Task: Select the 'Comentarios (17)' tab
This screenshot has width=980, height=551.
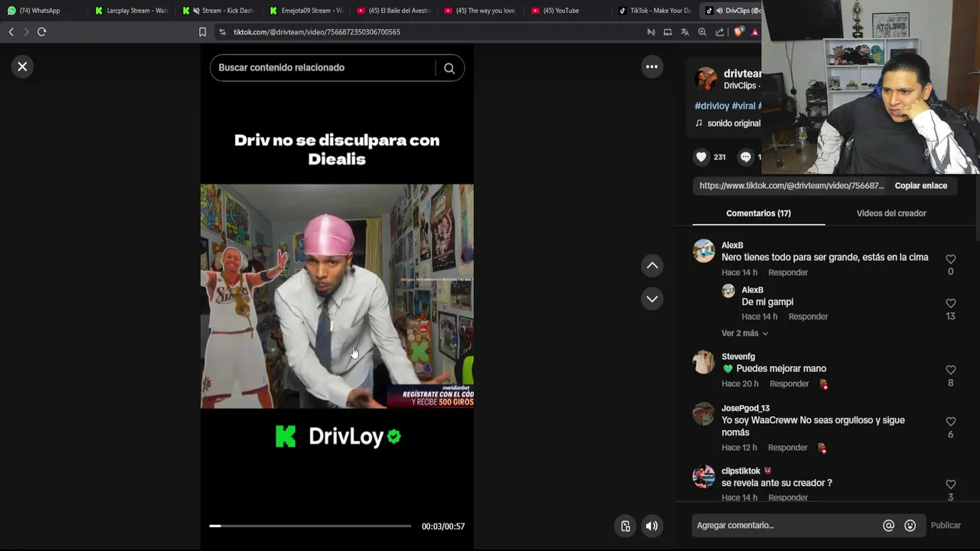Action: (759, 214)
